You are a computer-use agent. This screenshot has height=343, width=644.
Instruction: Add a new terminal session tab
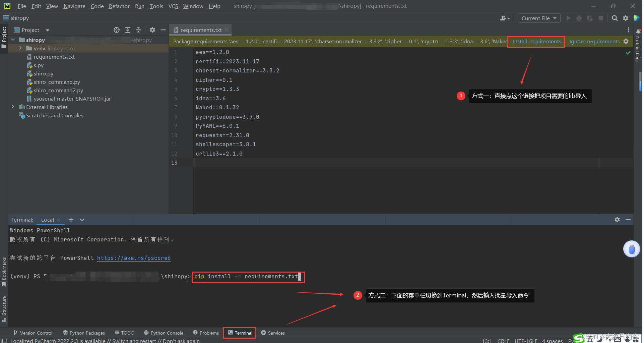(x=71, y=220)
